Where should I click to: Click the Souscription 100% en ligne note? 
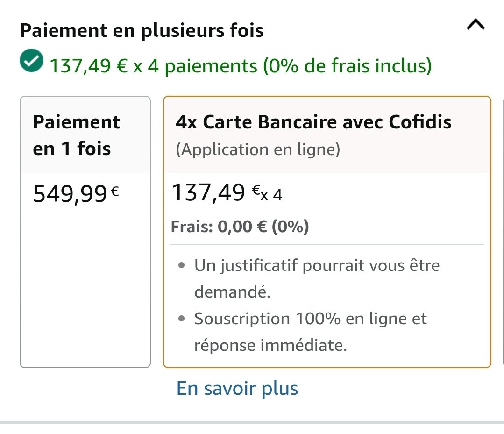(x=310, y=332)
